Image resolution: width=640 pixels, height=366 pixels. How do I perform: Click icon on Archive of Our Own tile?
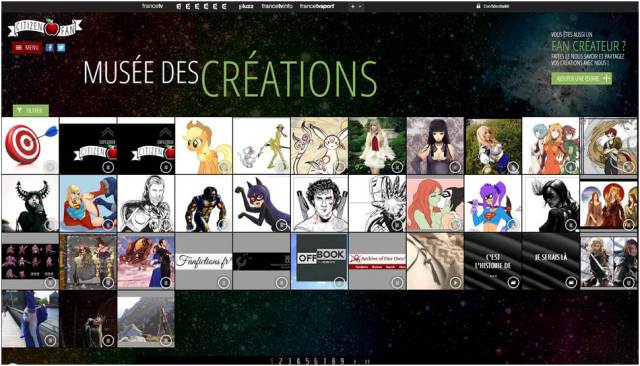397,282
